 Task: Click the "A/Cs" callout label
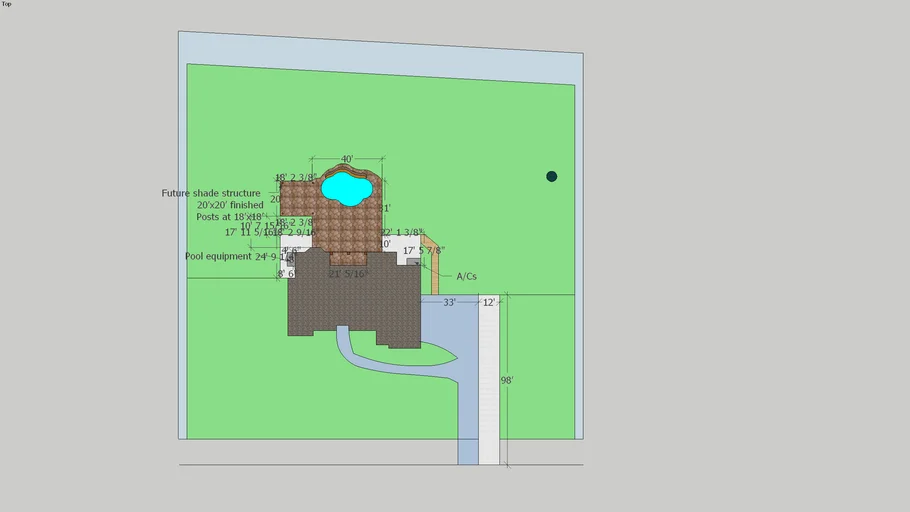tap(467, 276)
